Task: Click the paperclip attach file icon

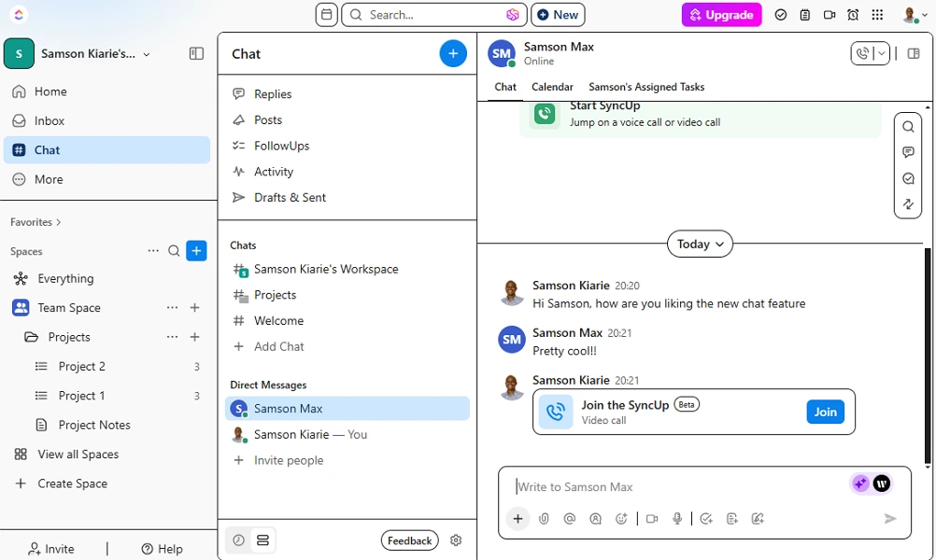Action: (544, 519)
